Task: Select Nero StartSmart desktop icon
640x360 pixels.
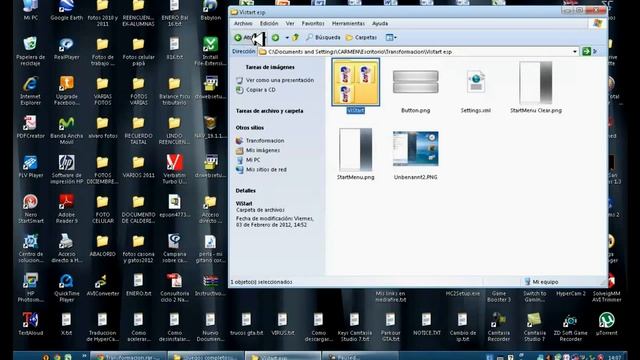Action: coord(31,209)
